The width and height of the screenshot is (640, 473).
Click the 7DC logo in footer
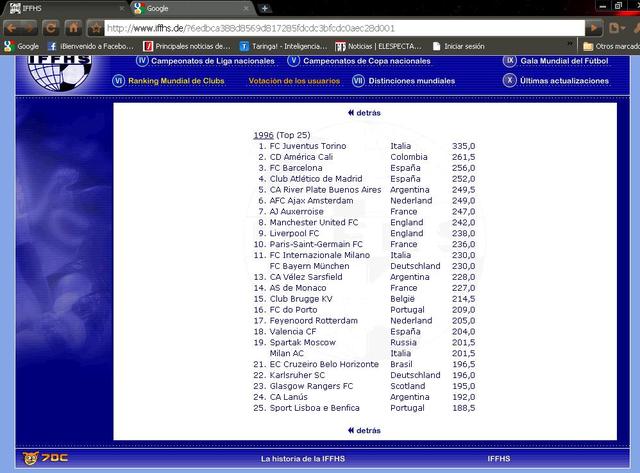tap(45, 458)
